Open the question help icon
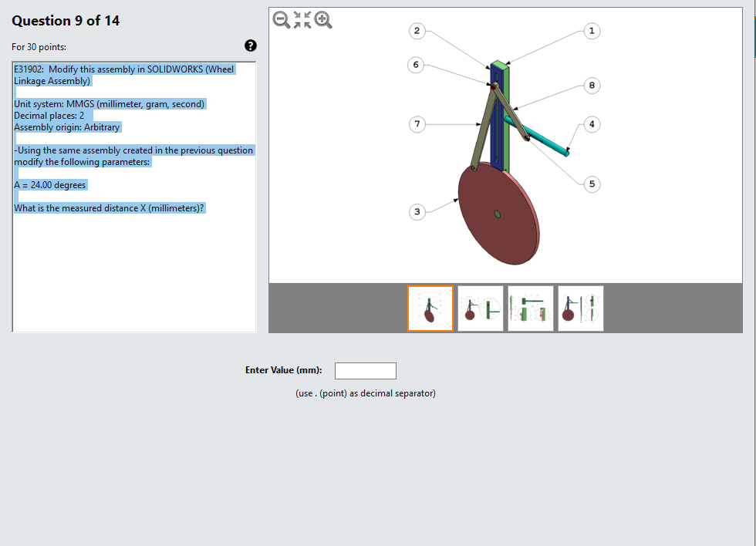 [x=250, y=45]
